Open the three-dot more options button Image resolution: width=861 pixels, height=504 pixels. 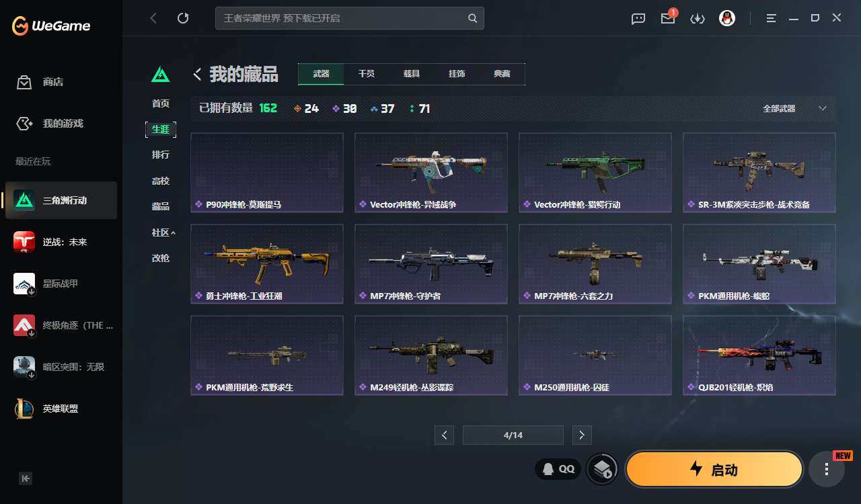point(827,469)
